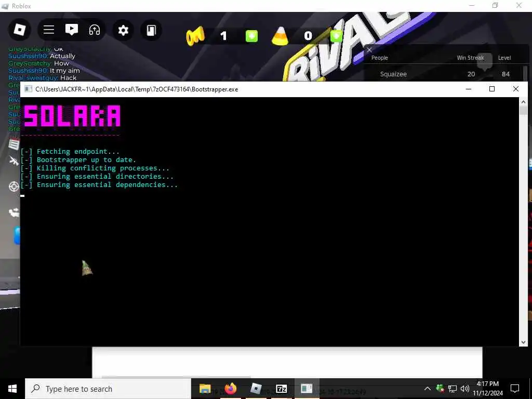Minimize the Bootstrapper.exe console window
Viewport: 532px width, 399px height.
[469, 89]
